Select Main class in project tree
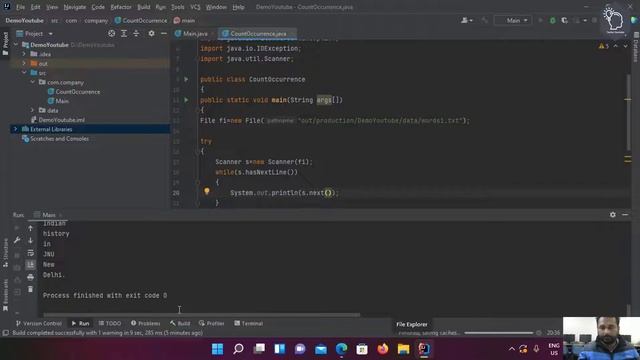This screenshot has width=640, height=360. pos(58,101)
